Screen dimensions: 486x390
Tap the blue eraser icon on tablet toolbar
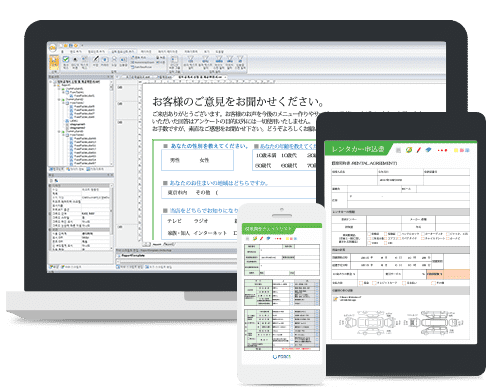click(x=428, y=150)
